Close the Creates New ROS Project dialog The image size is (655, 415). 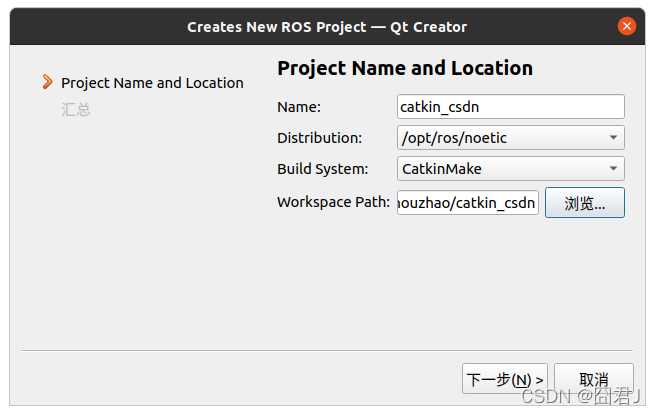[x=627, y=26]
